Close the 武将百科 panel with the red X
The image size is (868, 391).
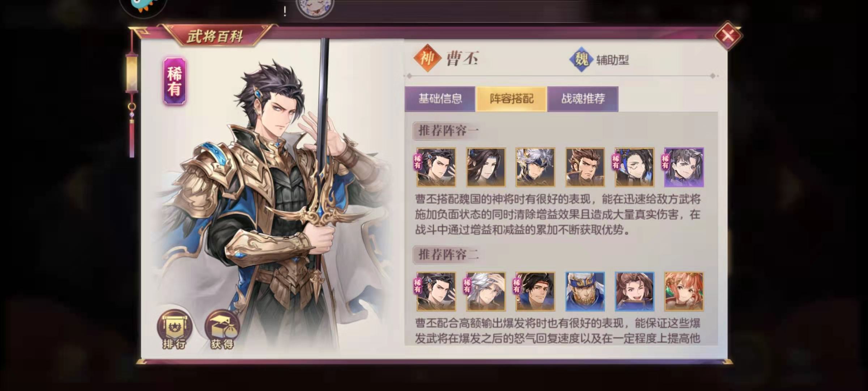tap(728, 35)
